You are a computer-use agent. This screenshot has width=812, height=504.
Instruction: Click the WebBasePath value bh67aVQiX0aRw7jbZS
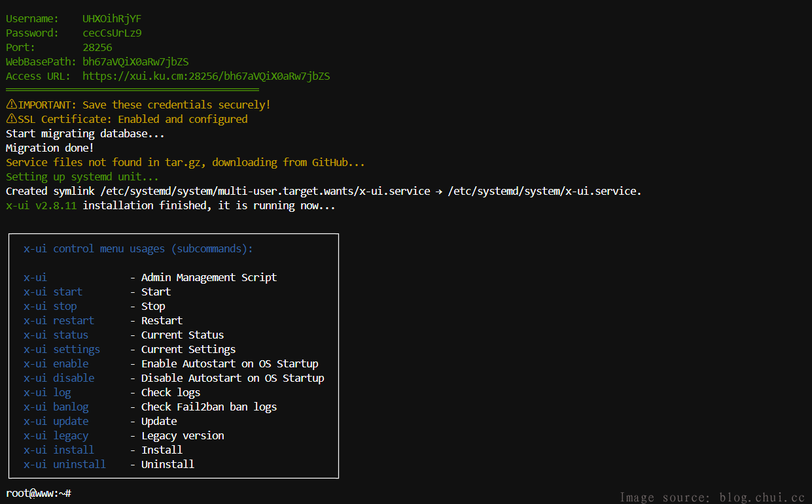pyautogui.click(x=135, y=61)
